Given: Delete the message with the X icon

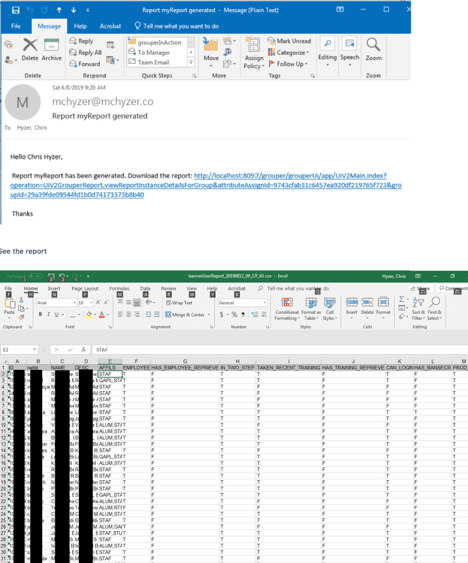Looking at the screenshot, I should (x=30, y=50).
